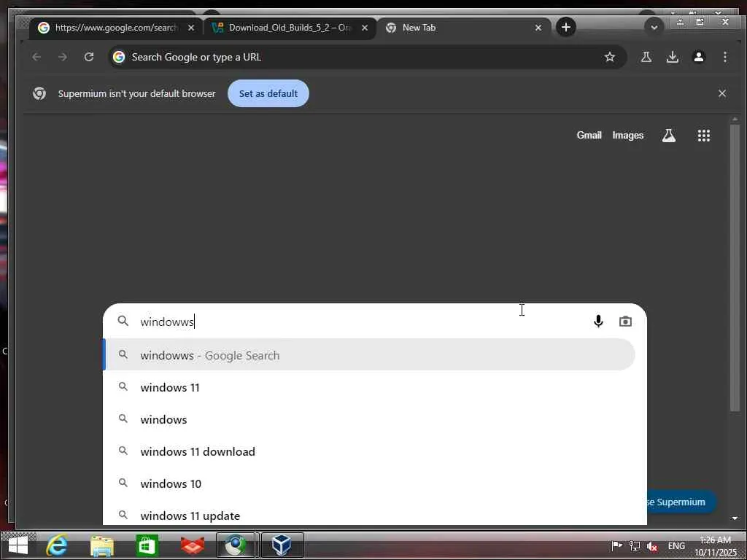Select the New Tab tab

463,28
